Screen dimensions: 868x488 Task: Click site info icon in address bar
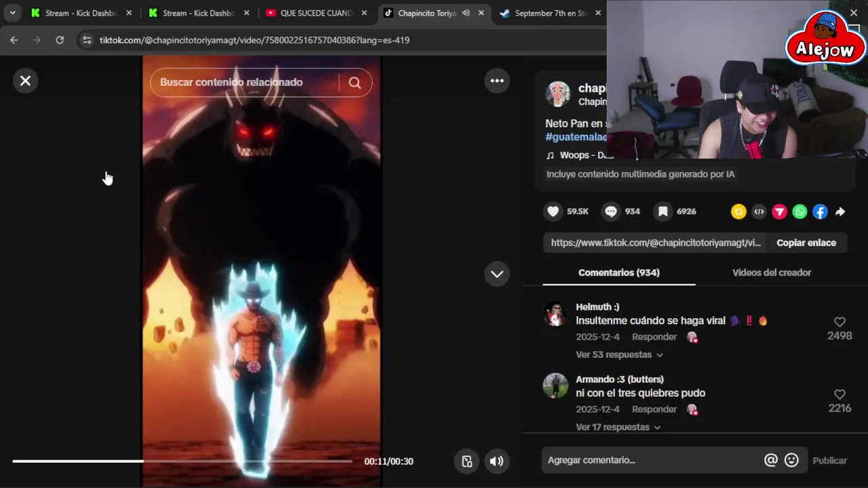click(86, 40)
